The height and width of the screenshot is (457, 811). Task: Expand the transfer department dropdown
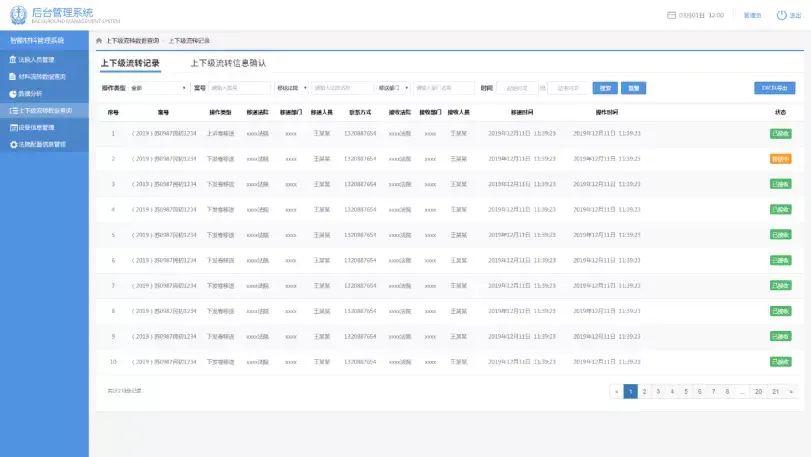pos(393,88)
